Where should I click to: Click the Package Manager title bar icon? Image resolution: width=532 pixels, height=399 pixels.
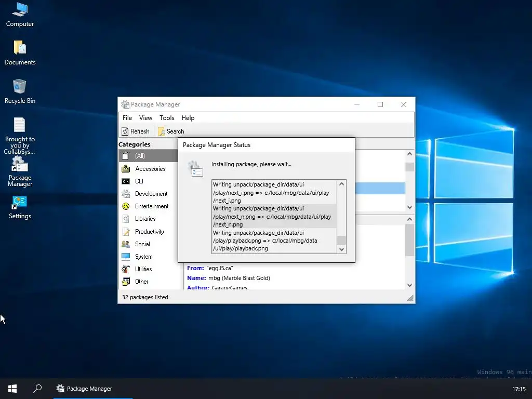(x=125, y=104)
